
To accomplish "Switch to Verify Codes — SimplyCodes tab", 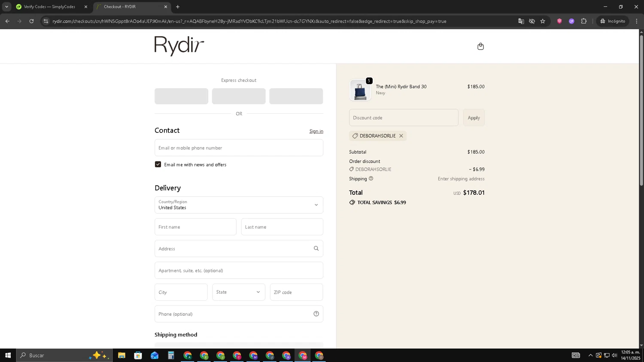I will (x=49, y=7).
